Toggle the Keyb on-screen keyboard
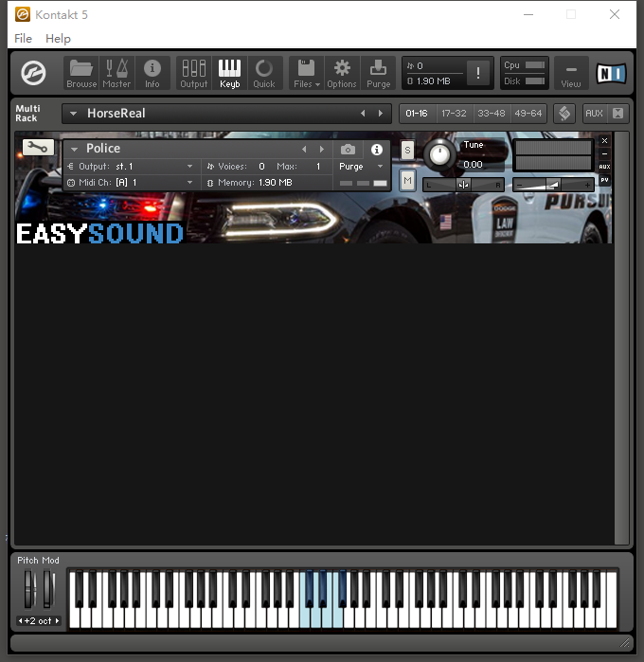Viewport: 644px width, 662px height. (x=229, y=73)
